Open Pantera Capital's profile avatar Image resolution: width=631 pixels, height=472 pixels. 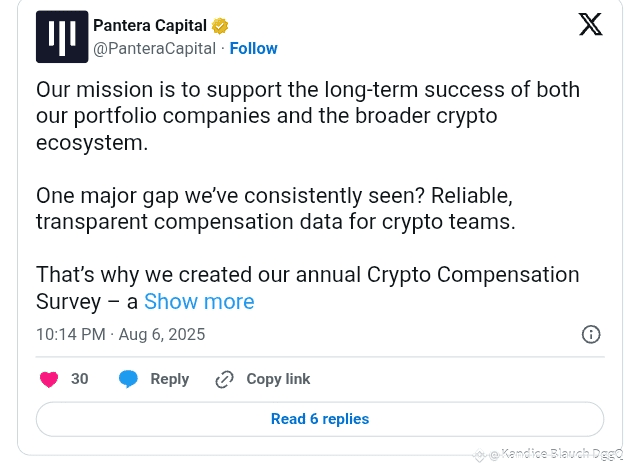tap(62, 37)
